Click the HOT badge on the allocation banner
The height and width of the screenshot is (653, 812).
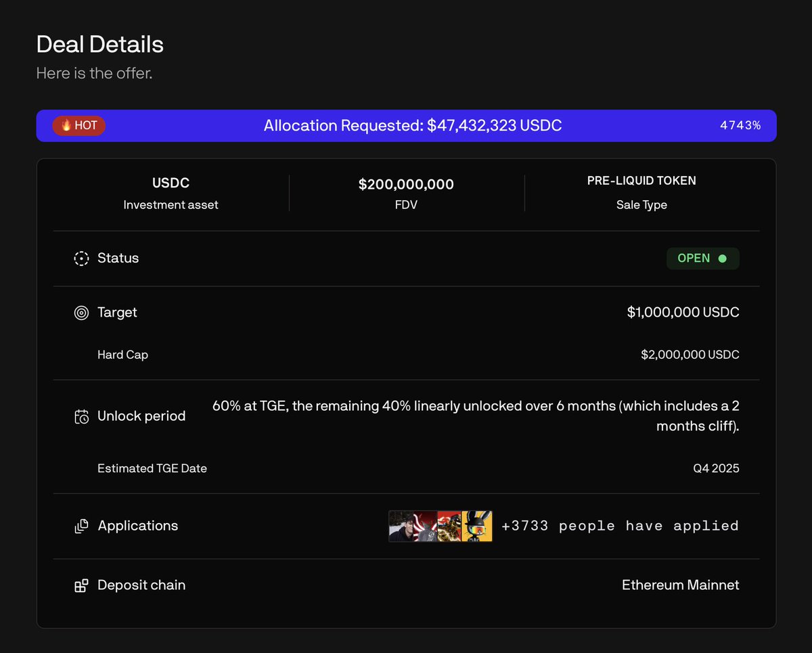(78, 125)
